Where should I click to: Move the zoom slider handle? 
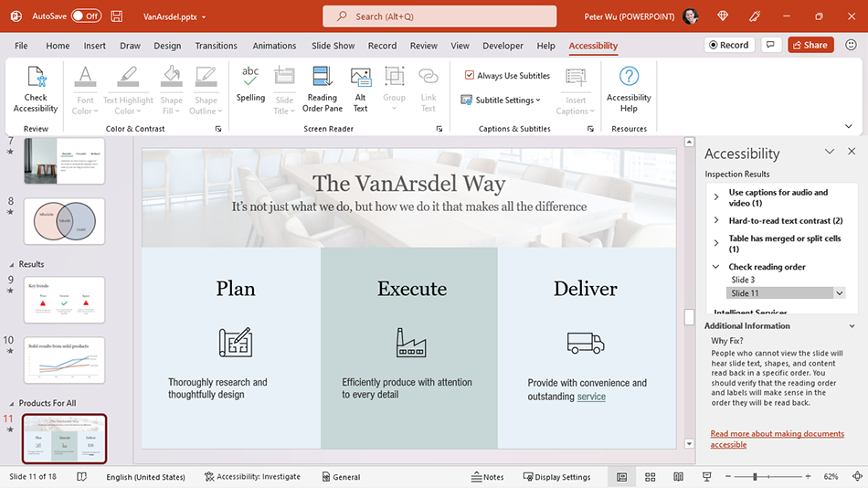[755, 476]
